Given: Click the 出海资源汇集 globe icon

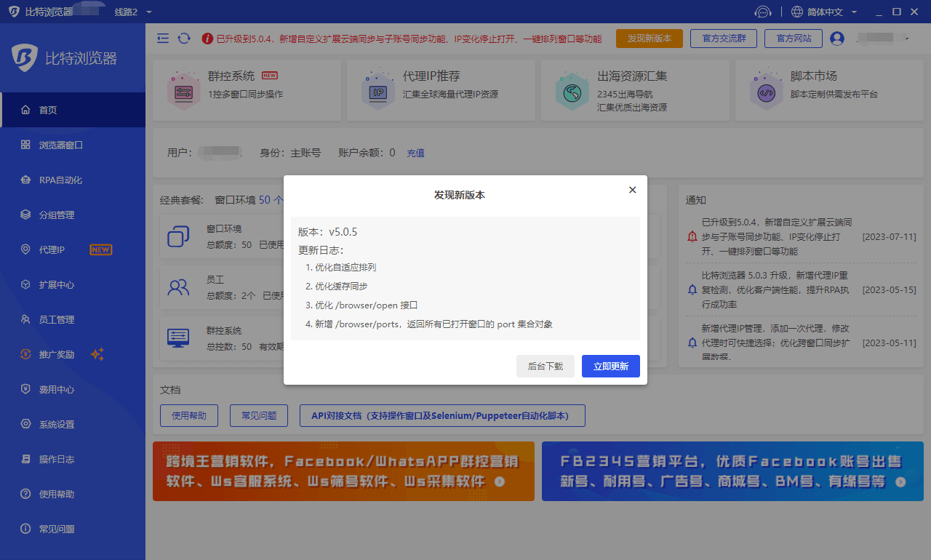Looking at the screenshot, I should pos(572,91).
